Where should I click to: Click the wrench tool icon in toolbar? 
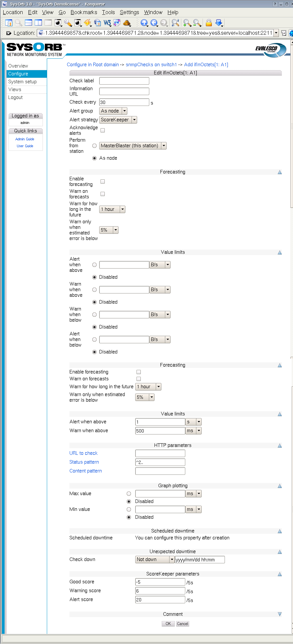(68, 23)
